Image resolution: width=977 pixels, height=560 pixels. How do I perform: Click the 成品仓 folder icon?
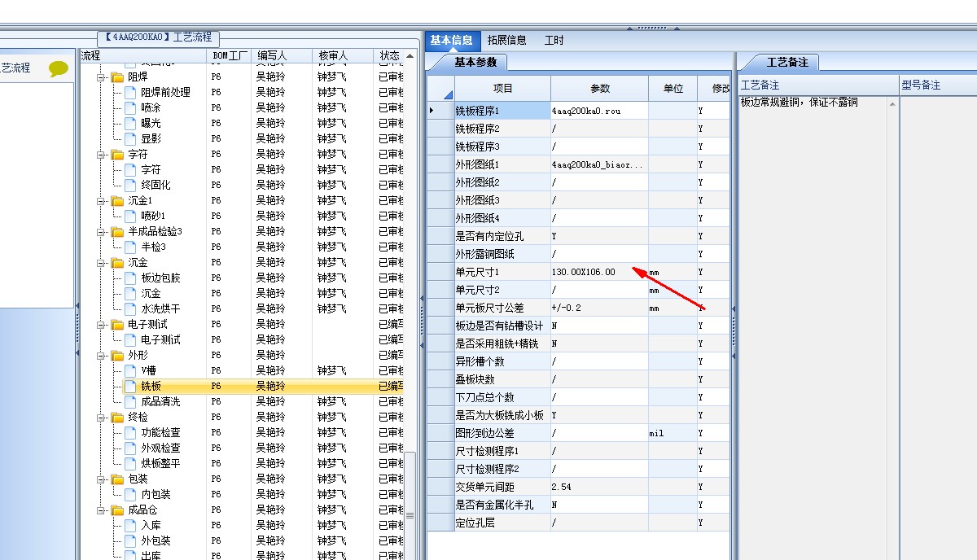pos(117,510)
